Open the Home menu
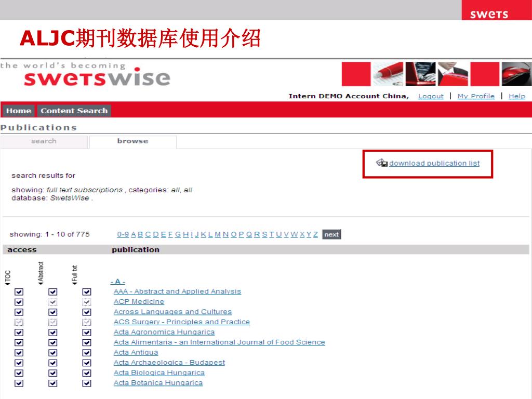This screenshot has height=399, width=532. 19,111
